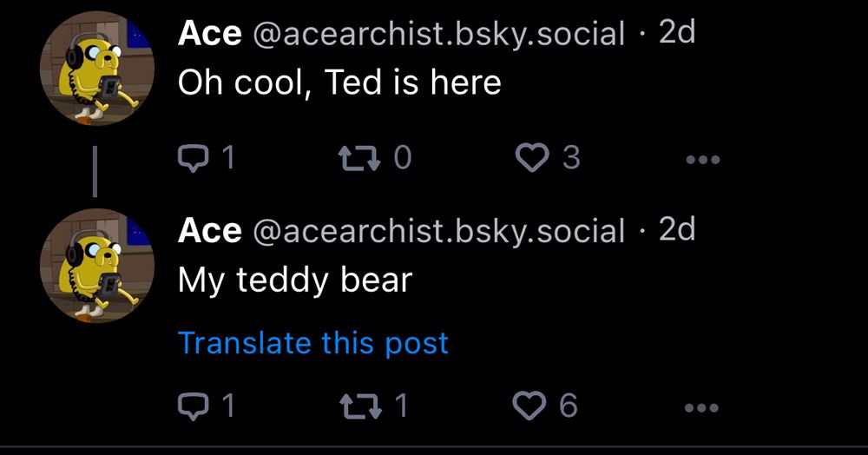
Task: Click the @acearchist.bsky.social handle on the second post
Action: [x=438, y=231]
